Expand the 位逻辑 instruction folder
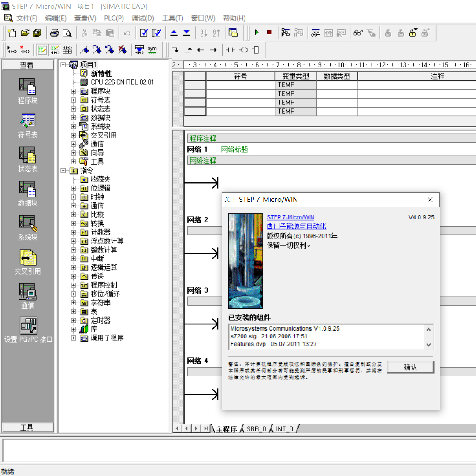 tap(74, 188)
